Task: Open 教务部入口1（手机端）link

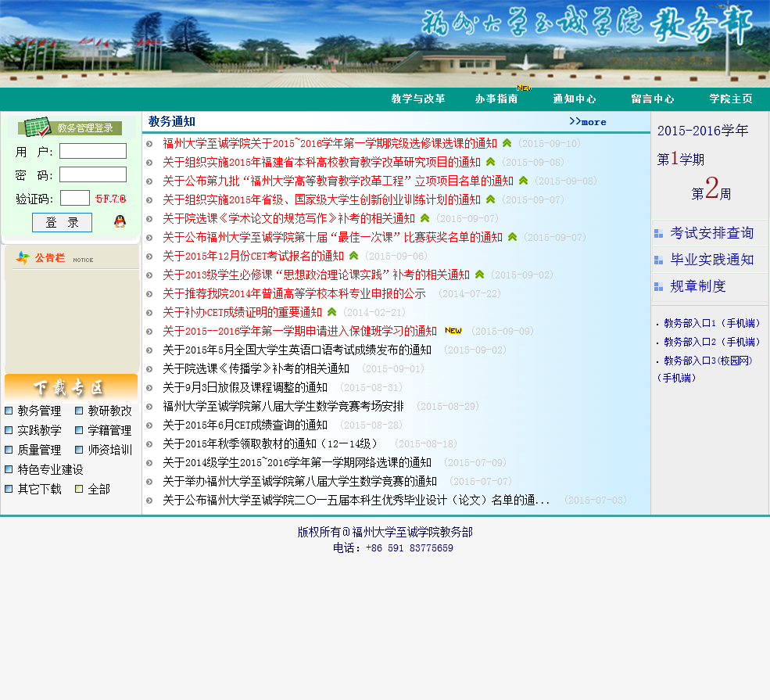Action: coord(711,323)
